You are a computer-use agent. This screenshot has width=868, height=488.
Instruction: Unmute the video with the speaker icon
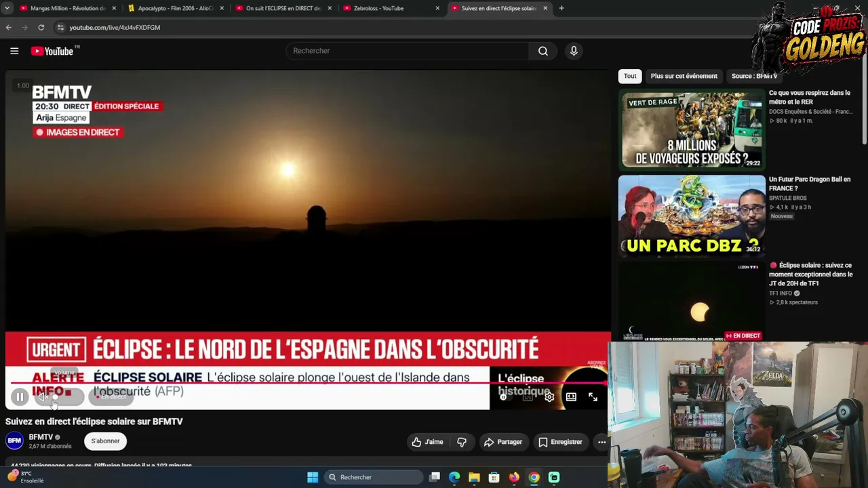[x=43, y=397]
